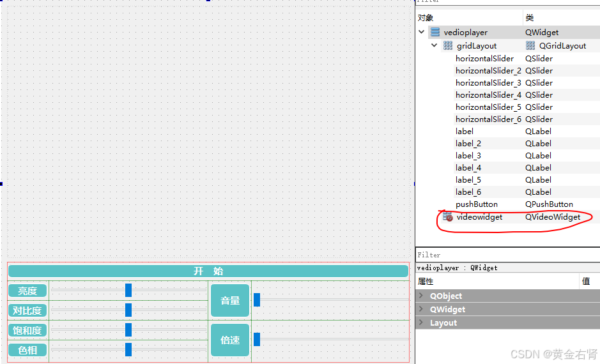This screenshot has width=600, height=364.
Task: Click the property editor Filter field
Action: pyautogui.click(x=508, y=255)
